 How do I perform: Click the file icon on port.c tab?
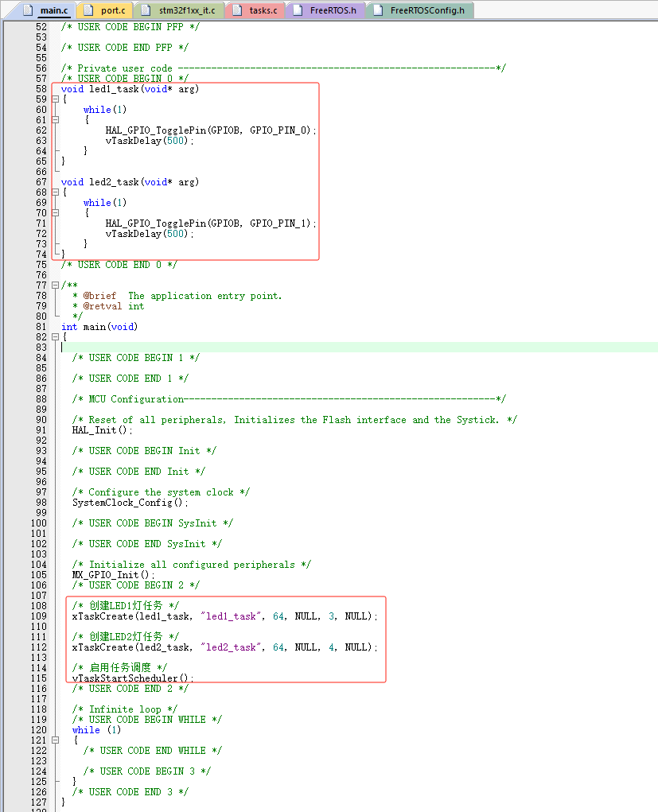(x=88, y=10)
